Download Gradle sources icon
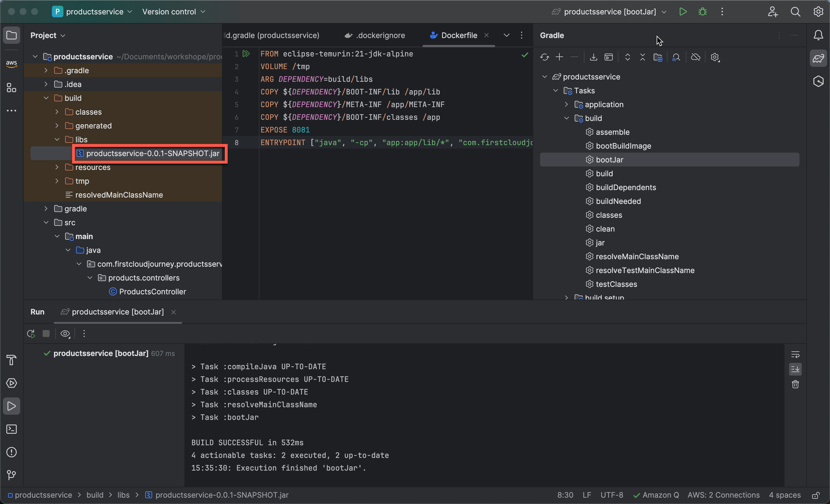The width and height of the screenshot is (830, 504). tap(593, 57)
